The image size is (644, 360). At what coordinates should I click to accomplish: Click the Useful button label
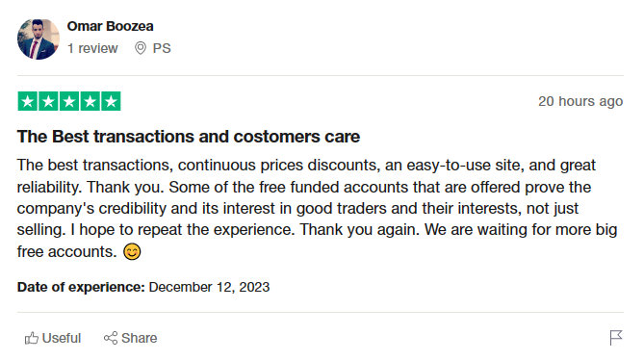[x=62, y=338]
